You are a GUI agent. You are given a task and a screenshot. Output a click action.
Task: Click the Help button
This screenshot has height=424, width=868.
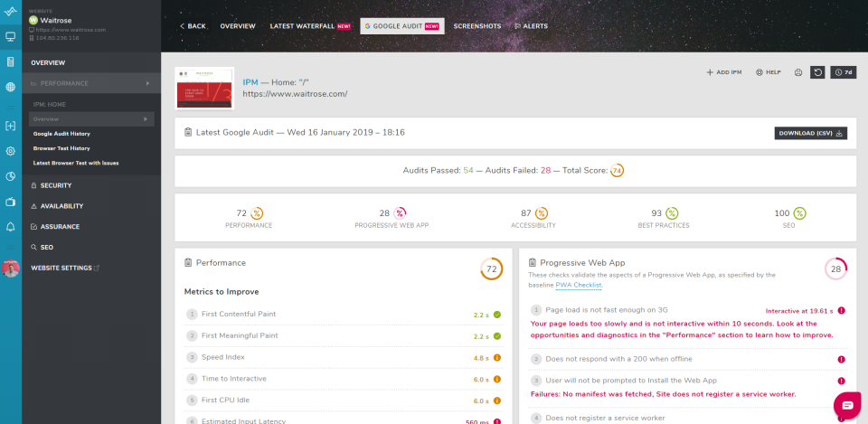769,72
